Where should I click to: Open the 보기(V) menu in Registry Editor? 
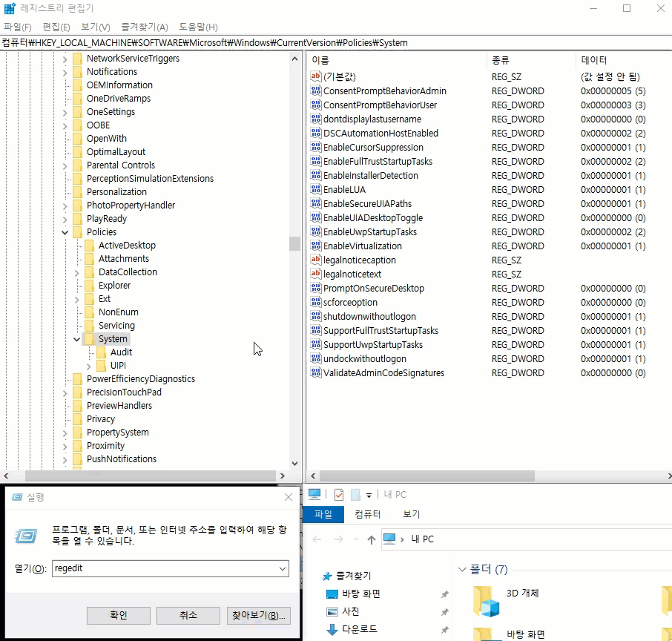click(96, 27)
